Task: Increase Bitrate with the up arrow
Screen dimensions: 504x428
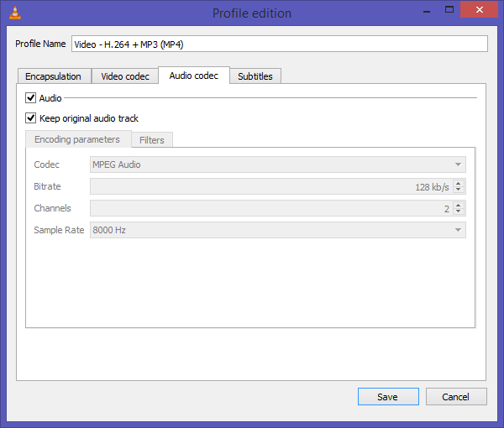Action: (x=459, y=183)
